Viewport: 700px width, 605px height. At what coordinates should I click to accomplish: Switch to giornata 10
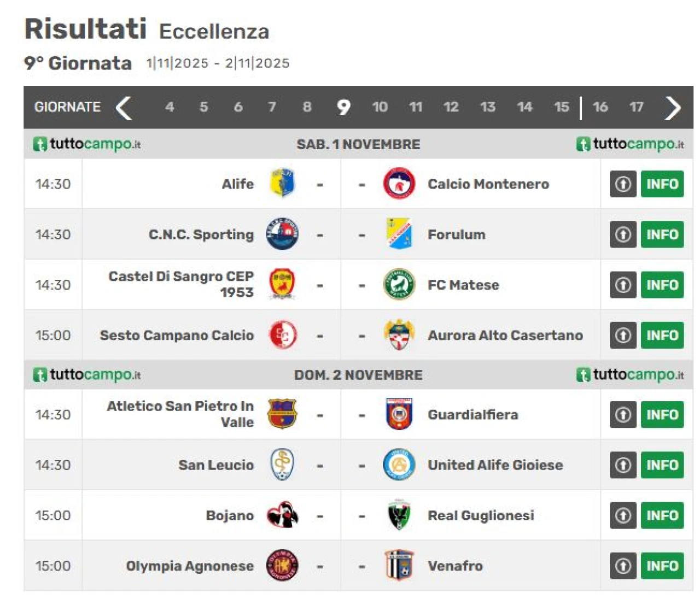click(x=380, y=107)
